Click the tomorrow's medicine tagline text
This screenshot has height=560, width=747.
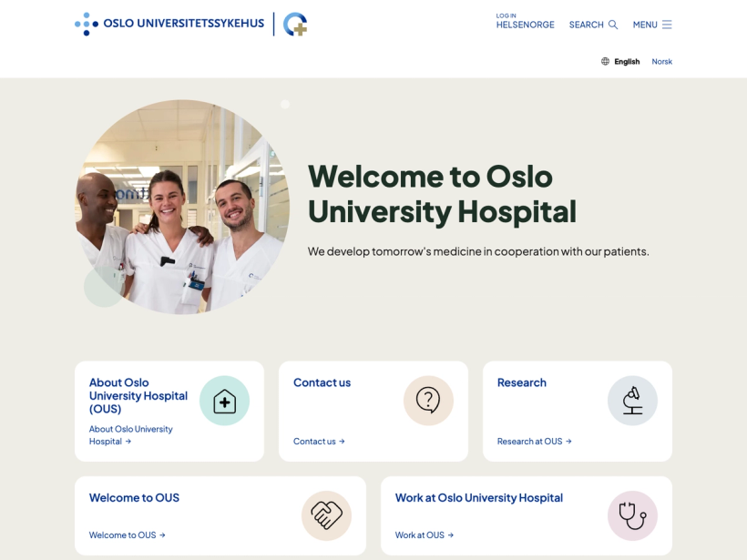coord(478,251)
